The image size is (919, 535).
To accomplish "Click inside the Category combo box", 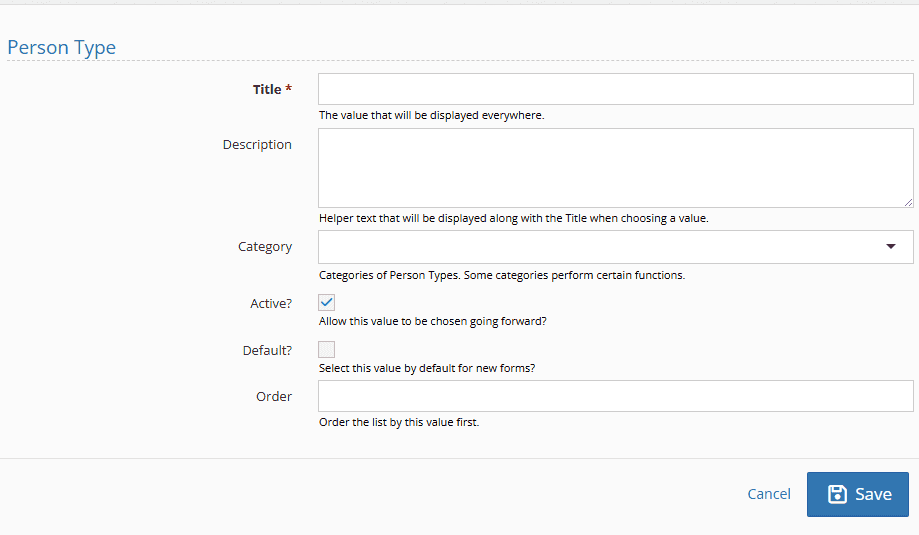I will (x=600, y=247).
